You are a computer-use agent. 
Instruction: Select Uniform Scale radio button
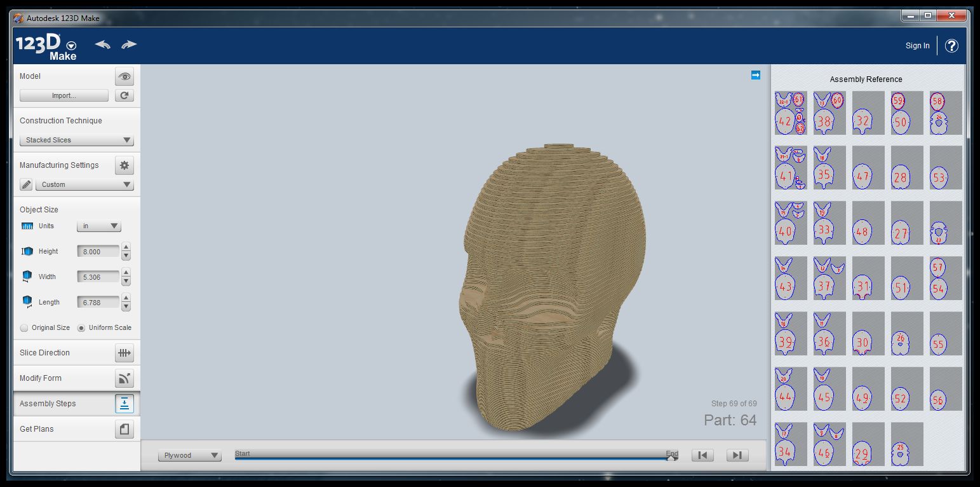click(81, 328)
